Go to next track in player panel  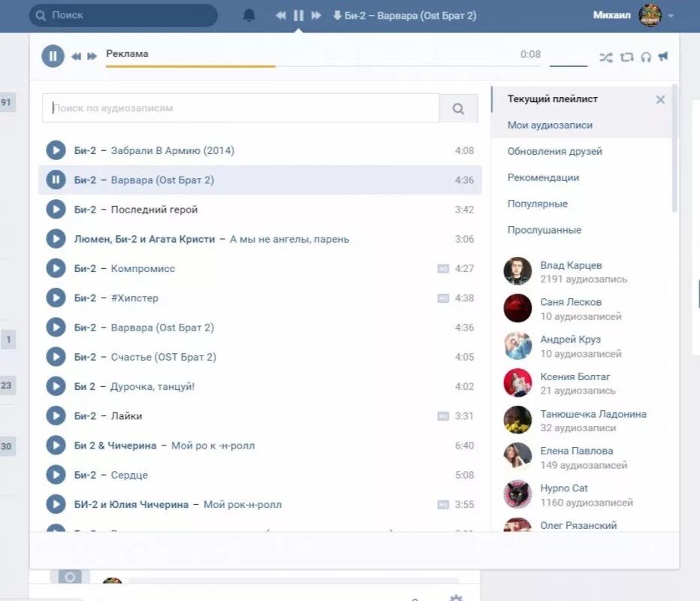tap(92, 56)
